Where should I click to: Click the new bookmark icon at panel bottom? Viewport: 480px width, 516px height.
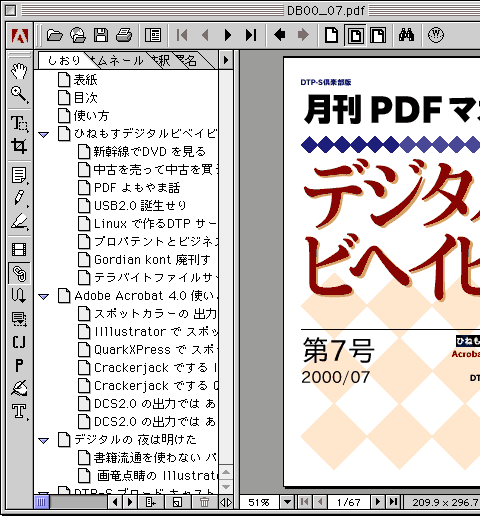[177, 502]
